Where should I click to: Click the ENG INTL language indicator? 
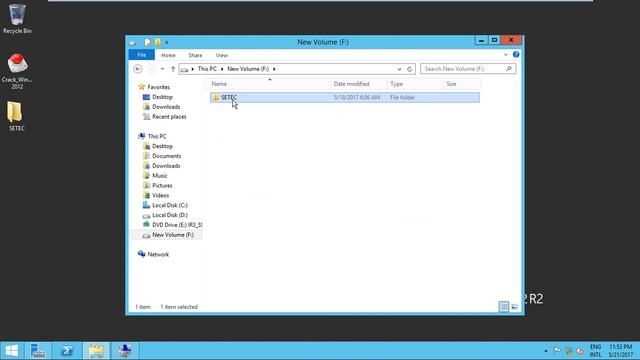click(596, 351)
